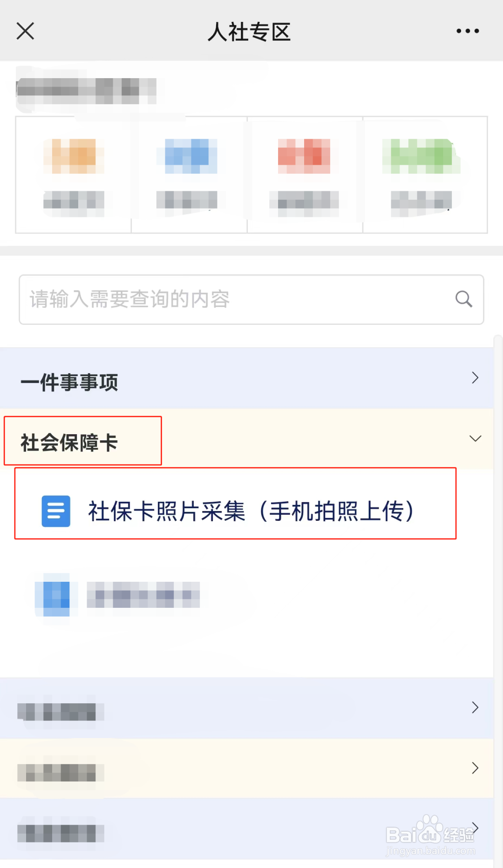Expand the last blurred category row
This screenshot has height=868, width=503.
247,829
